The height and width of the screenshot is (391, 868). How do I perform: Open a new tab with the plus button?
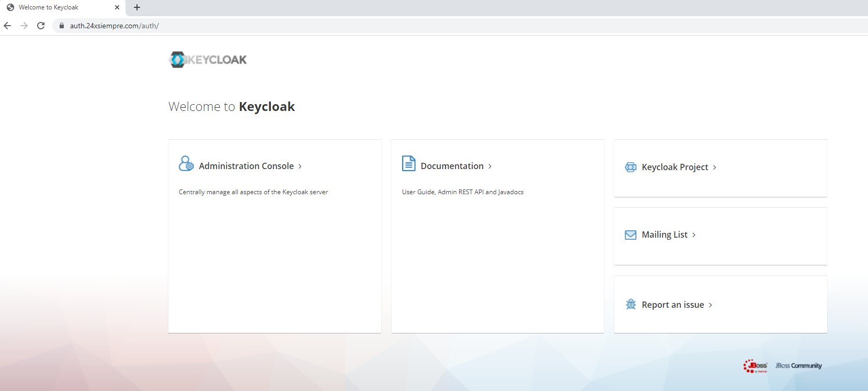(x=137, y=7)
